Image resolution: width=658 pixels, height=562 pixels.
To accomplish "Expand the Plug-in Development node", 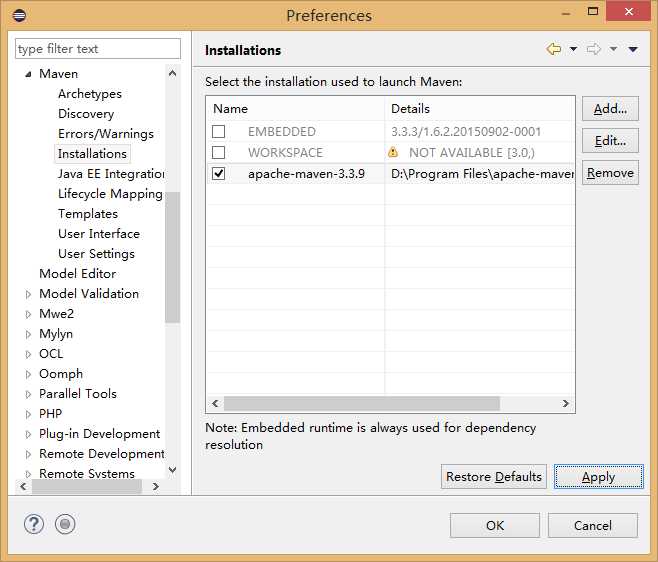I will pos(28,434).
